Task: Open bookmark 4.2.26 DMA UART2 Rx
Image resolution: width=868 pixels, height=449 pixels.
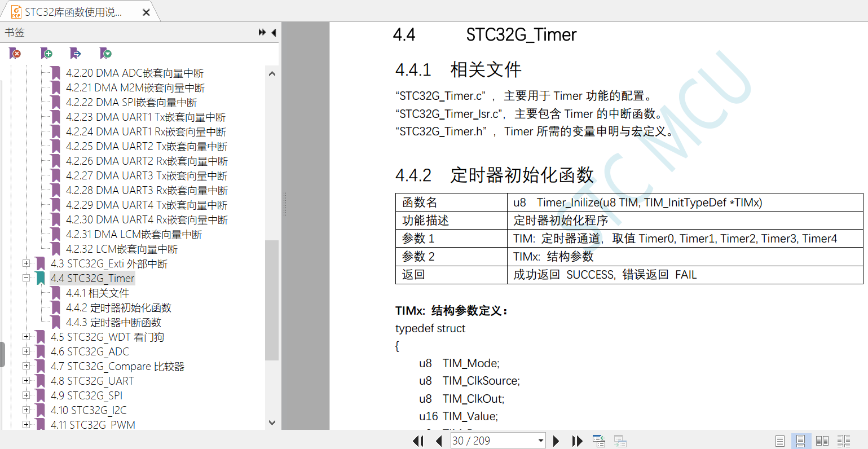Action: [x=147, y=161]
